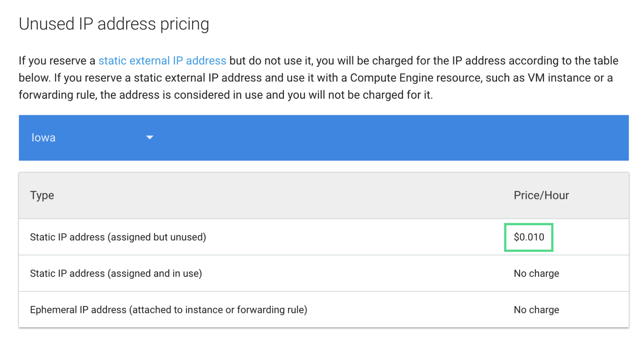This screenshot has width=644, height=347.
Task: Click the Unused IP address pricing heading
Action: pos(114,24)
